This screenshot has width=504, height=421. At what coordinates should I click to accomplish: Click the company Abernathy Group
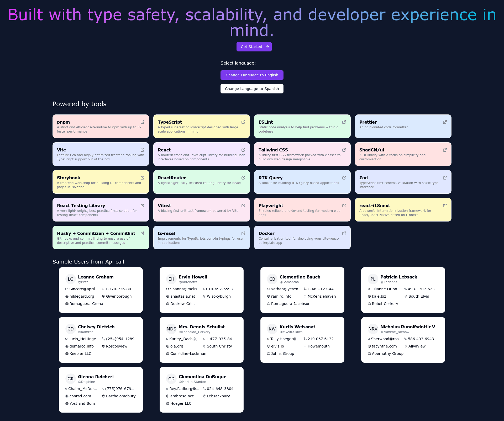388,354
